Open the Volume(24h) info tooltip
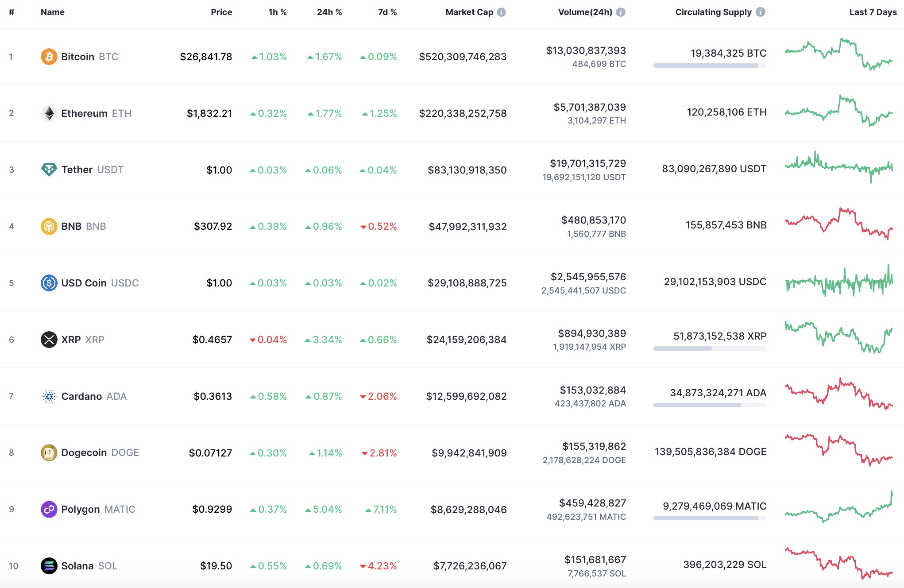Image resolution: width=904 pixels, height=588 pixels. 621,12
